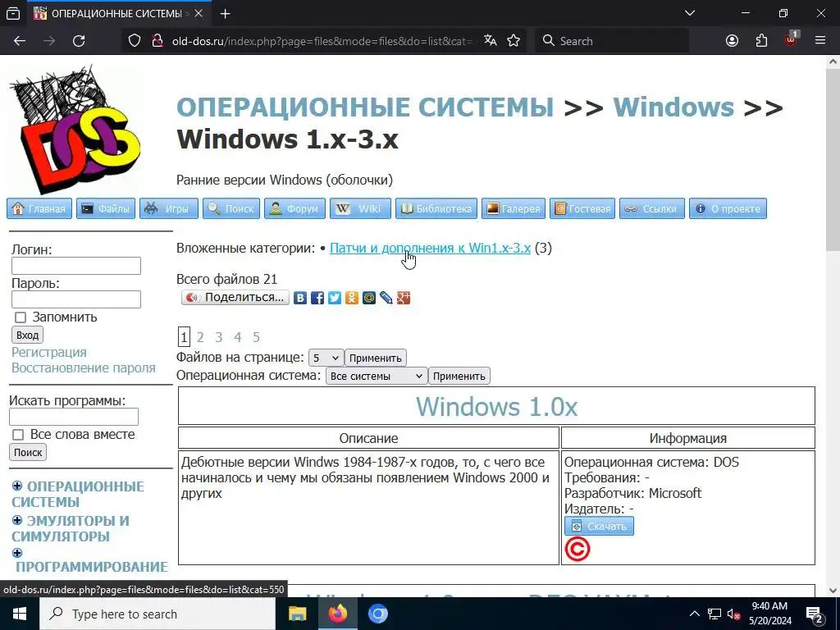The width and height of the screenshot is (840, 630).
Task: Click the Windows breadcrumb heading link
Action: pos(673,107)
